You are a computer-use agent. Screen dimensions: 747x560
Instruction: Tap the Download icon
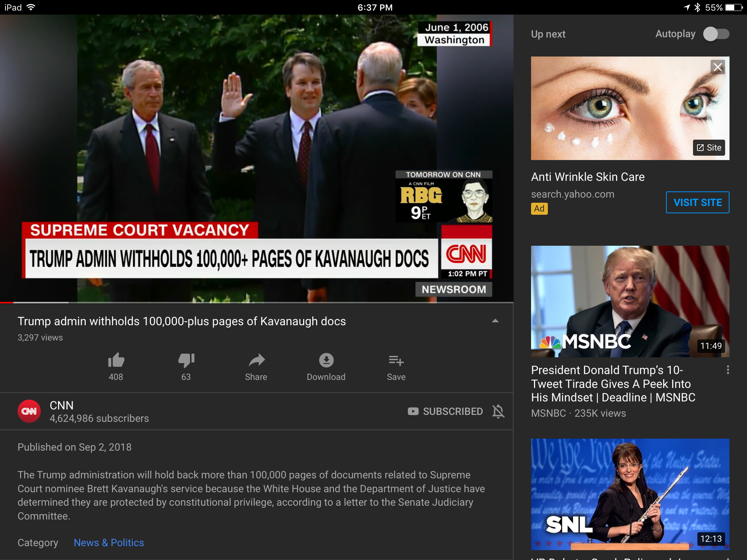point(326,360)
